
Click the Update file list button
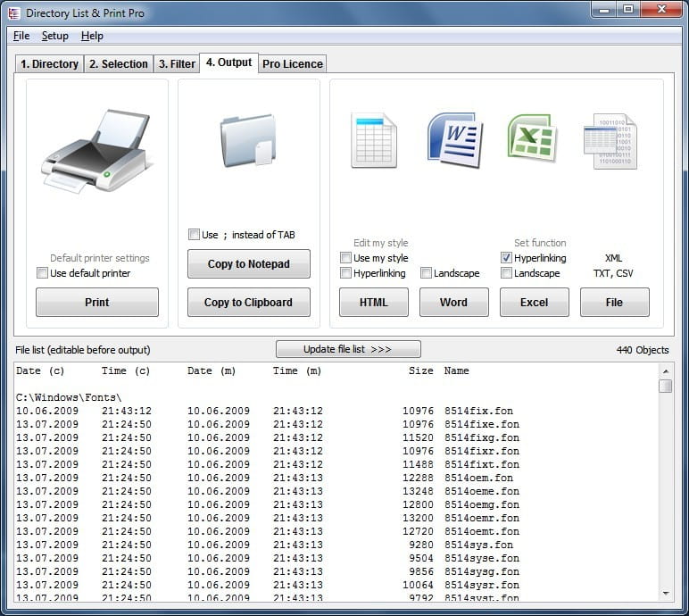pyautogui.click(x=348, y=349)
